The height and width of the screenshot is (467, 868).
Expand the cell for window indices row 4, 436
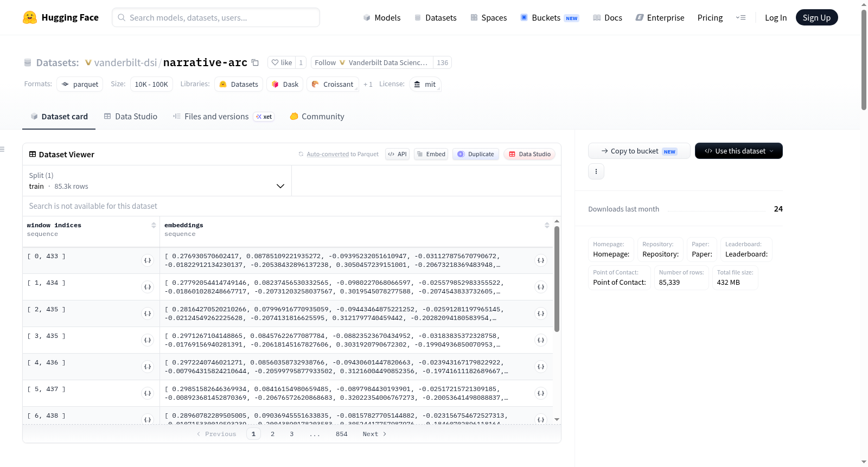click(148, 367)
